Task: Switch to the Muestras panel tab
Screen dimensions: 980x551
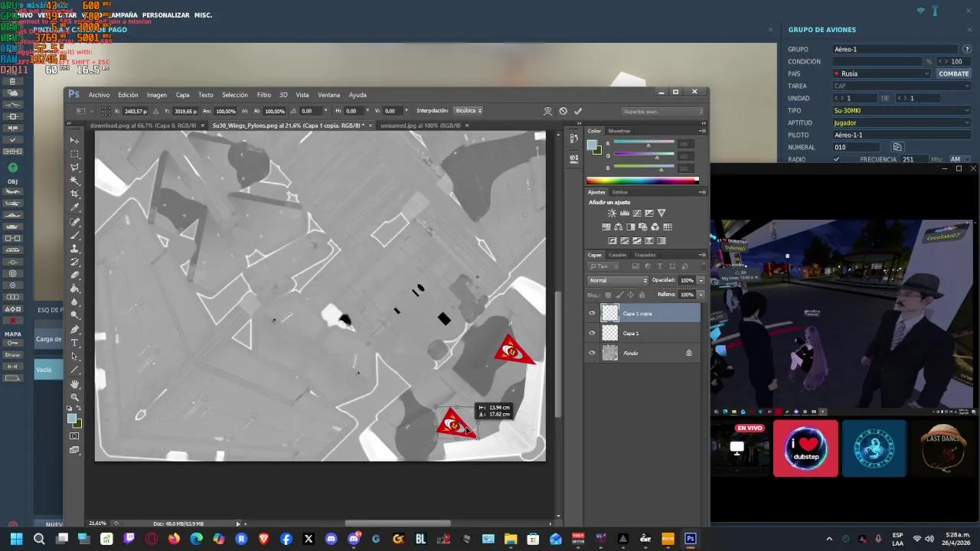Action: coord(619,131)
